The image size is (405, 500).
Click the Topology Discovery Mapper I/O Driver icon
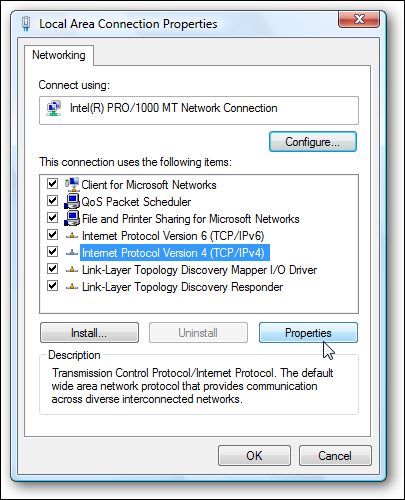coord(72,270)
